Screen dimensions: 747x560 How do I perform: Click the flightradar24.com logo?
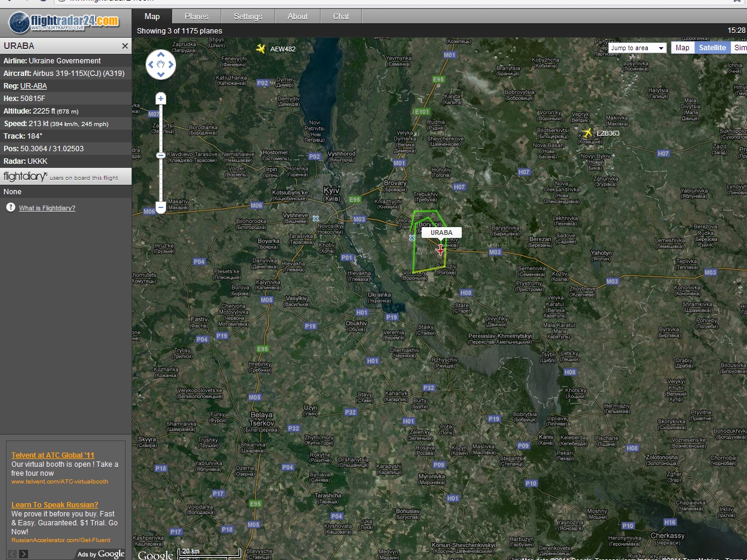point(65,23)
